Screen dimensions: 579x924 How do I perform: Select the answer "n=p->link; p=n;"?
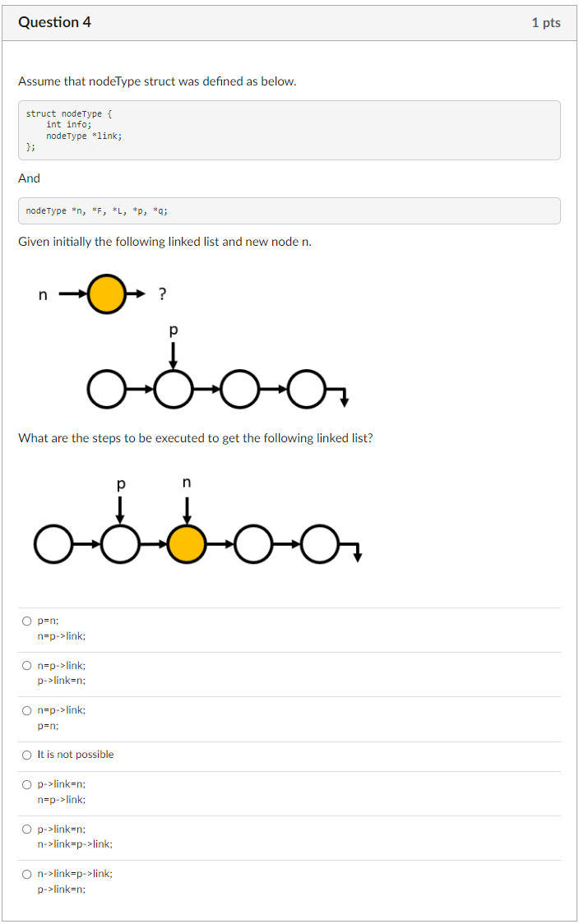[x=27, y=710]
